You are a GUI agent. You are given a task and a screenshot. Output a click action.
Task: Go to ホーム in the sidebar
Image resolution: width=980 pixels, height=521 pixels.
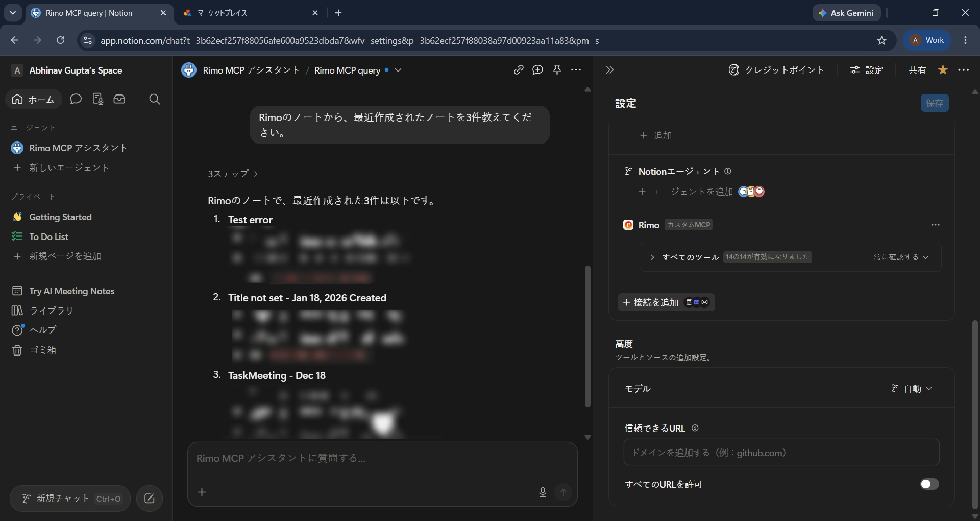pos(34,99)
